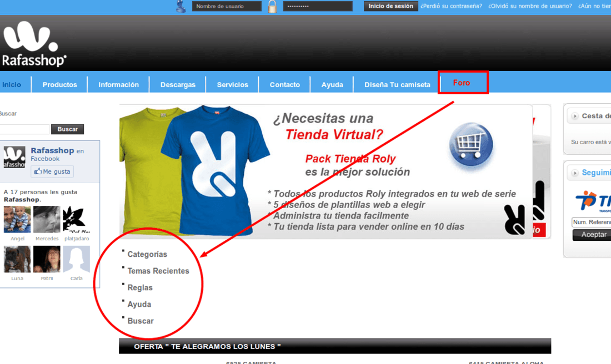
Task: Expand the Seguimiento panel arrow icon
Action: (x=575, y=173)
